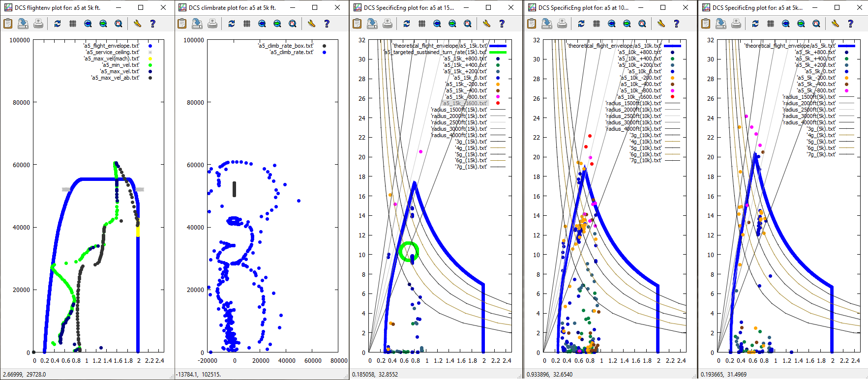Apply previous zoom in SpecificEng 10k window
Image resolution: width=868 pixels, height=380 pixels.
click(x=612, y=24)
